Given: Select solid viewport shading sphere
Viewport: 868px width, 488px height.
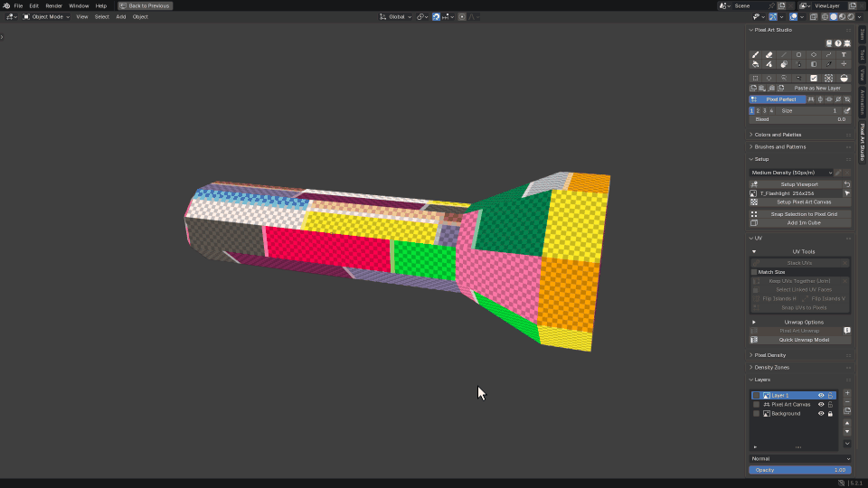Looking at the screenshot, I should [834, 16].
